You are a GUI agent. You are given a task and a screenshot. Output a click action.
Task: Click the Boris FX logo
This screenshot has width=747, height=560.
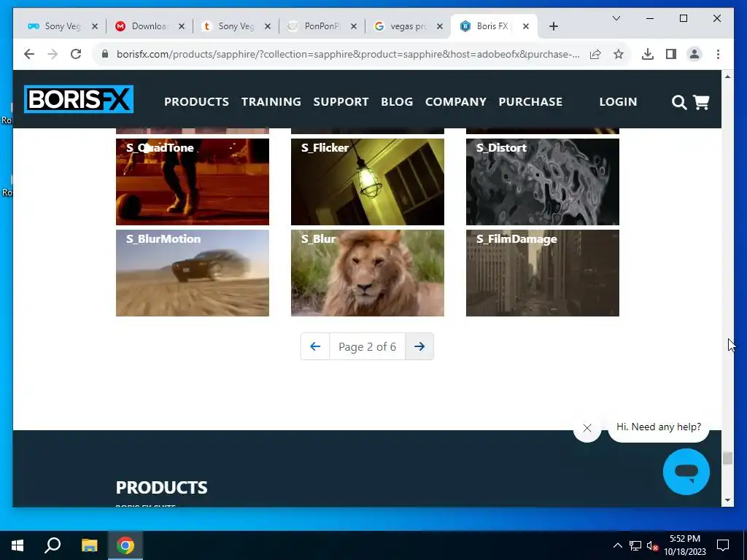79,99
